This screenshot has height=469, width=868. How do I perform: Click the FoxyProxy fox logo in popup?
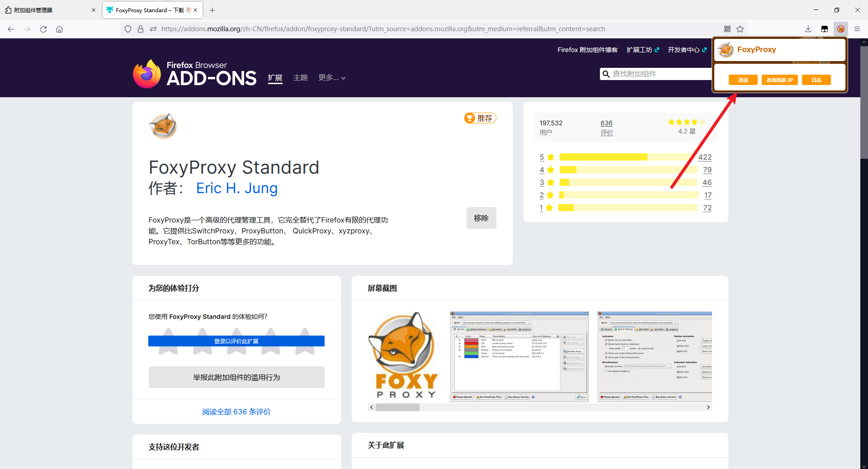pyautogui.click(x=726, y=50)
